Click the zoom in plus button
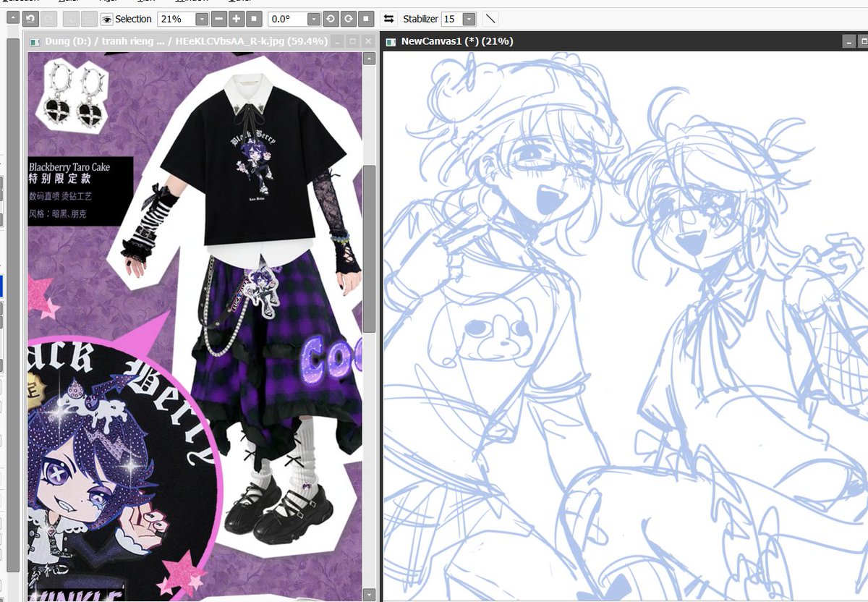This screenshot has height=602, width=868. click(237, 19)
